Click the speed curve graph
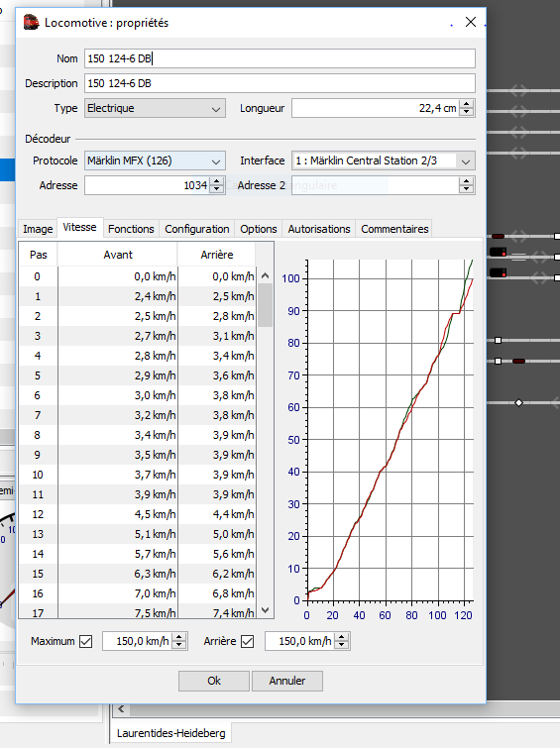The height and width of the screenshot is (748, 560). [x=391, y=430]
